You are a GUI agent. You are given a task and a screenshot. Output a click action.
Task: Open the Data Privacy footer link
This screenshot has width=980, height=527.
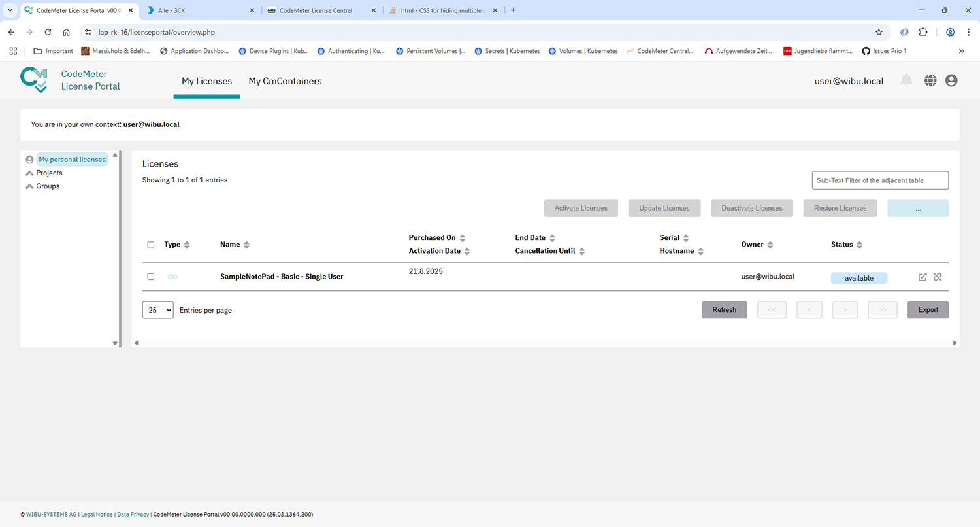133,515
